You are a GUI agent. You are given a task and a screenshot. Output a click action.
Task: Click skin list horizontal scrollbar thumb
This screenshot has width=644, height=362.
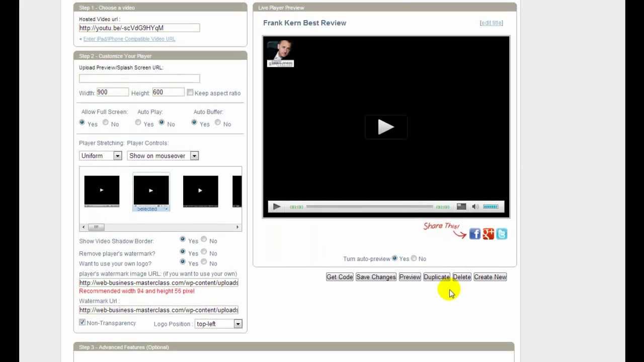click(x=96, y=227)
